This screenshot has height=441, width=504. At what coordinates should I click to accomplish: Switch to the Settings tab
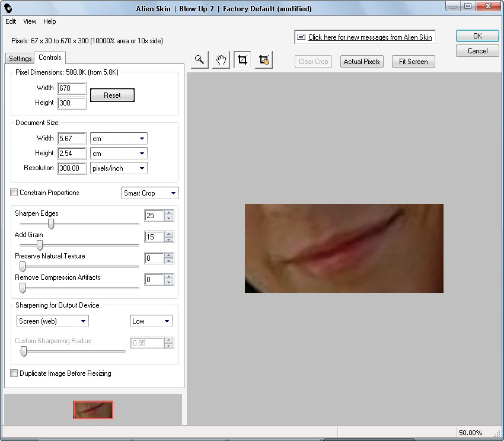(x=20, y=59)
